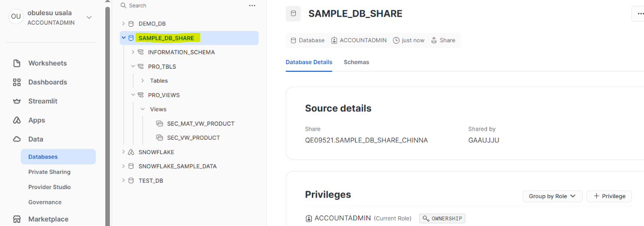Click the Data cloud icon

click(x=17, y=139)
